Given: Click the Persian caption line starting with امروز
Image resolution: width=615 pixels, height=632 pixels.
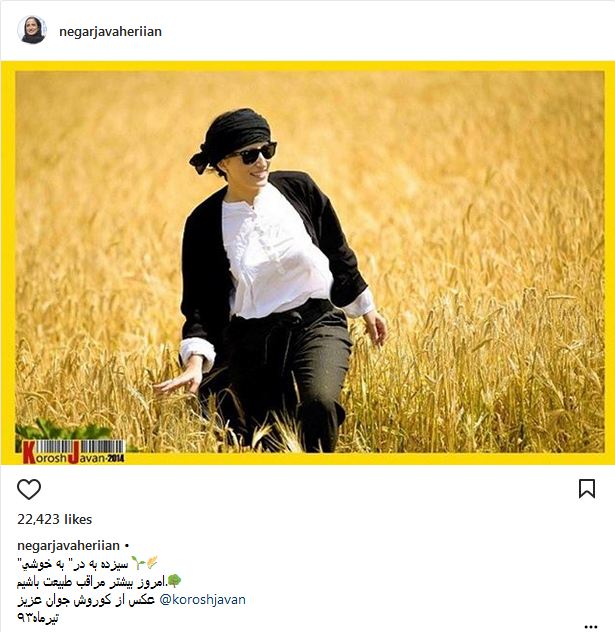Looking at the screenshot, I should 92,582.
